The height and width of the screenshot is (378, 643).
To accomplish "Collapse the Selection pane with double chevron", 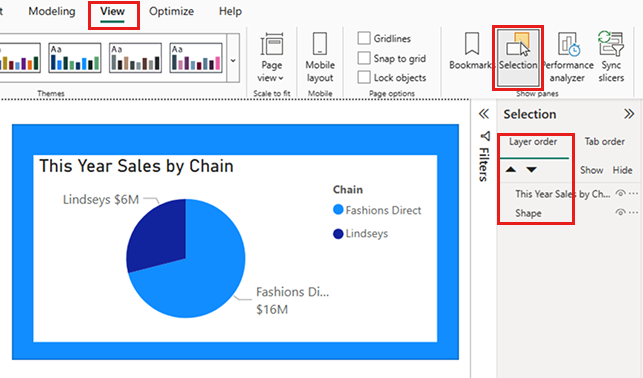I will point(629,114).
